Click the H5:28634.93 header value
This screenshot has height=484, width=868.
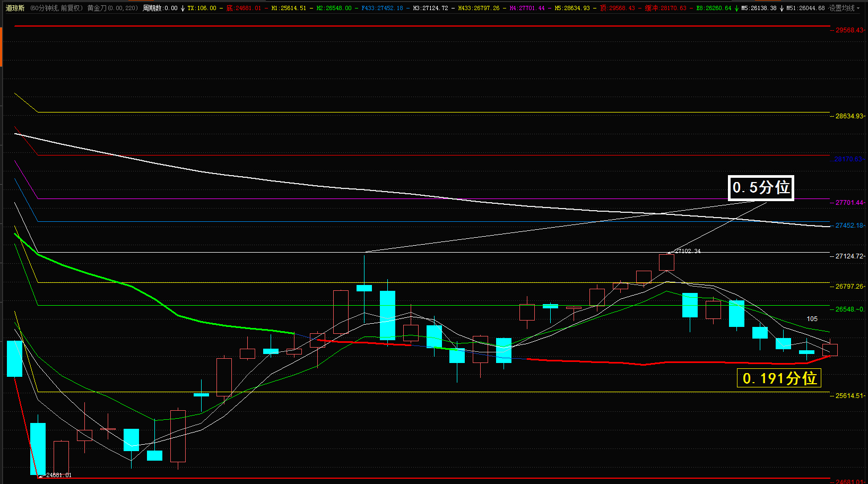pos(572,8)
